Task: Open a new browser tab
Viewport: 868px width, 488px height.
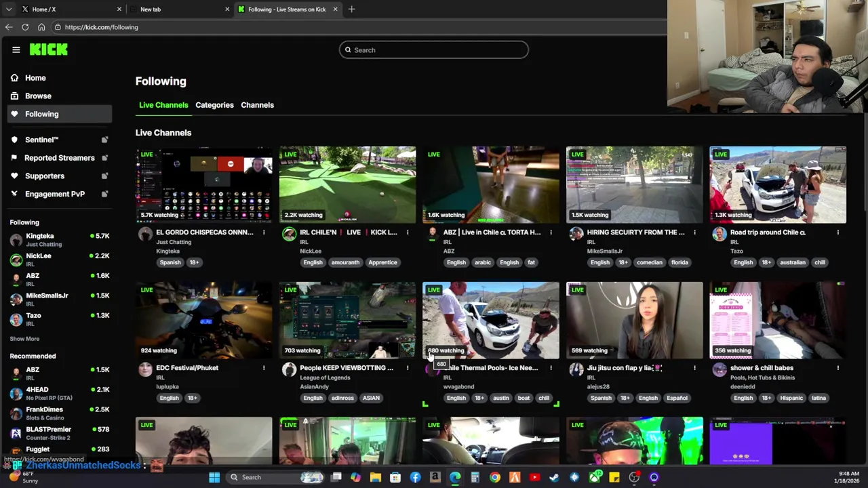Action: click(351, 9)
